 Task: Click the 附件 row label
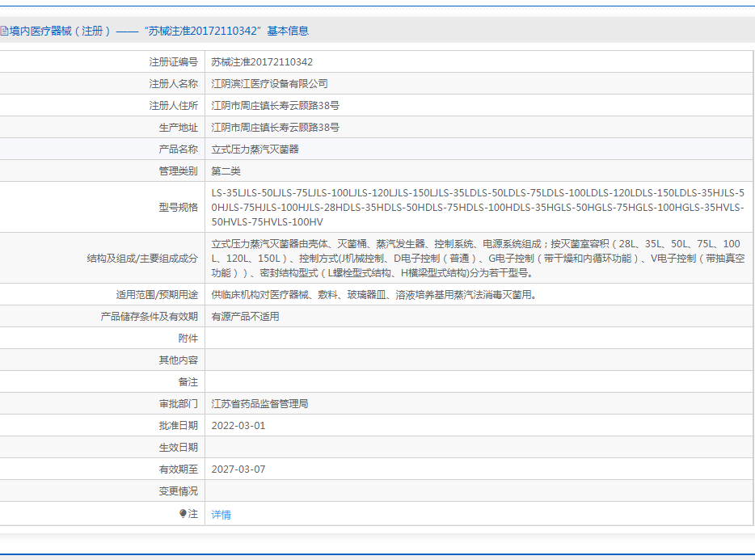[189, 338]
